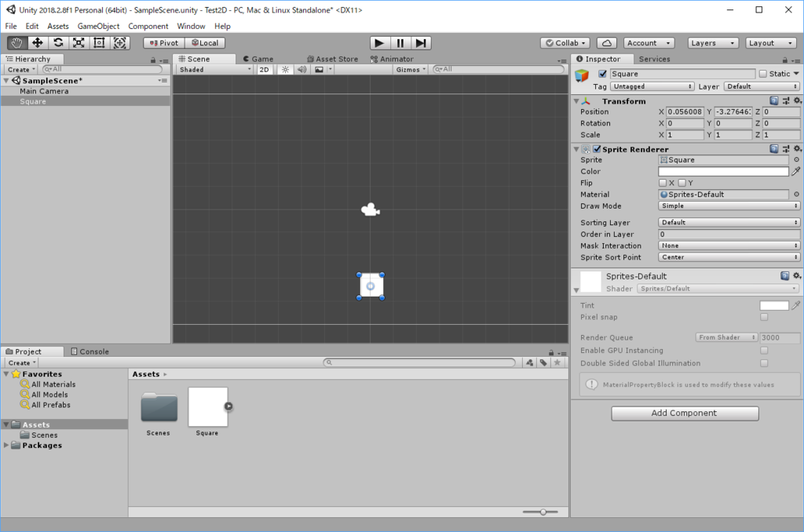The height and width of the screenshot is (532, 804).
Task: Select the Rotate tool
Action: tap(58, 43)
